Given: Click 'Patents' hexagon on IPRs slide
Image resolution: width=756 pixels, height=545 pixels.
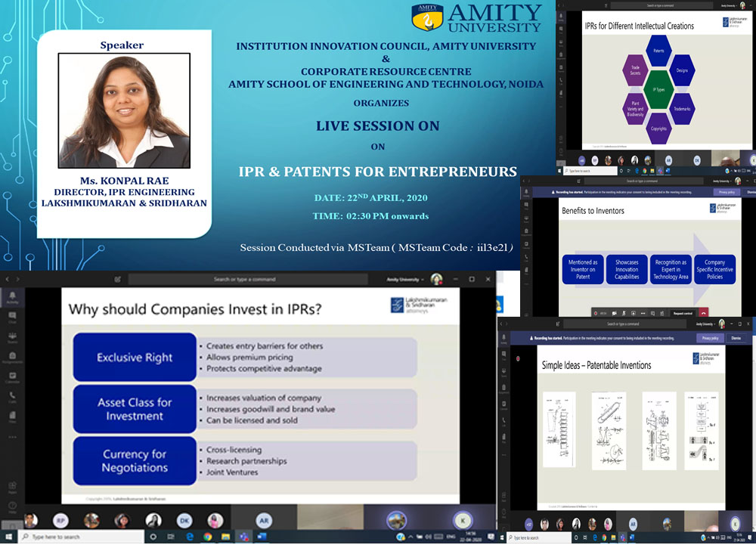Looking at the screenshot, I should click(x=658, y=51).
